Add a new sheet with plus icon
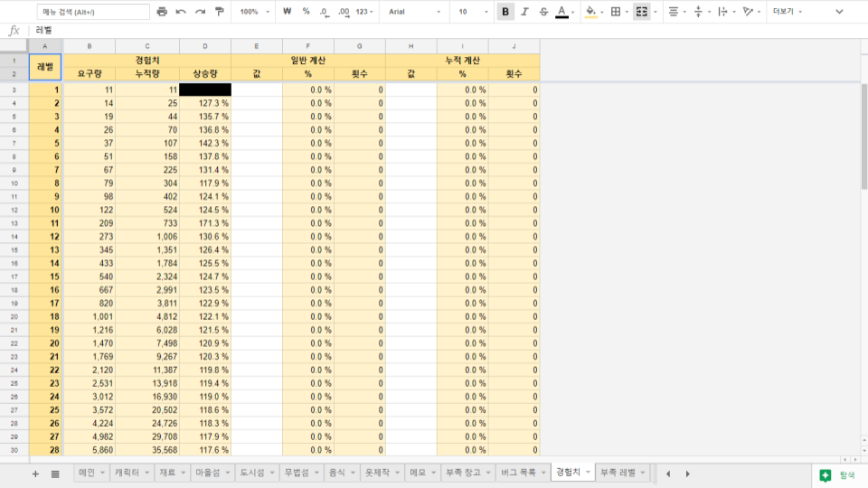 35,474
